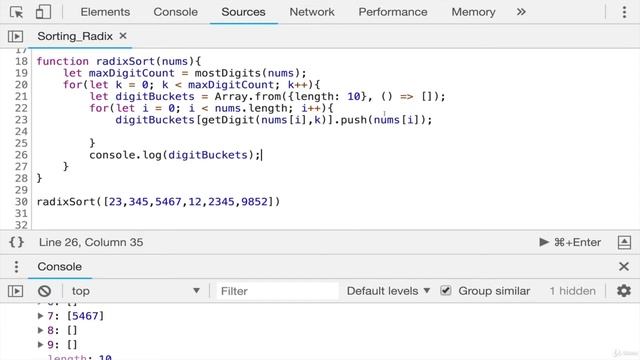
Task: Open the Elements tab
Action: tap(105, 12)
